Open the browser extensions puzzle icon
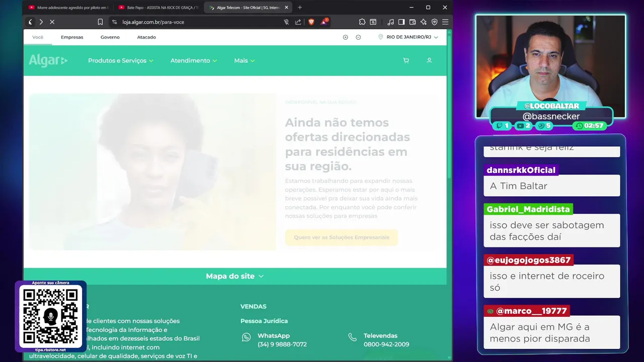 (x=362, y=22)
